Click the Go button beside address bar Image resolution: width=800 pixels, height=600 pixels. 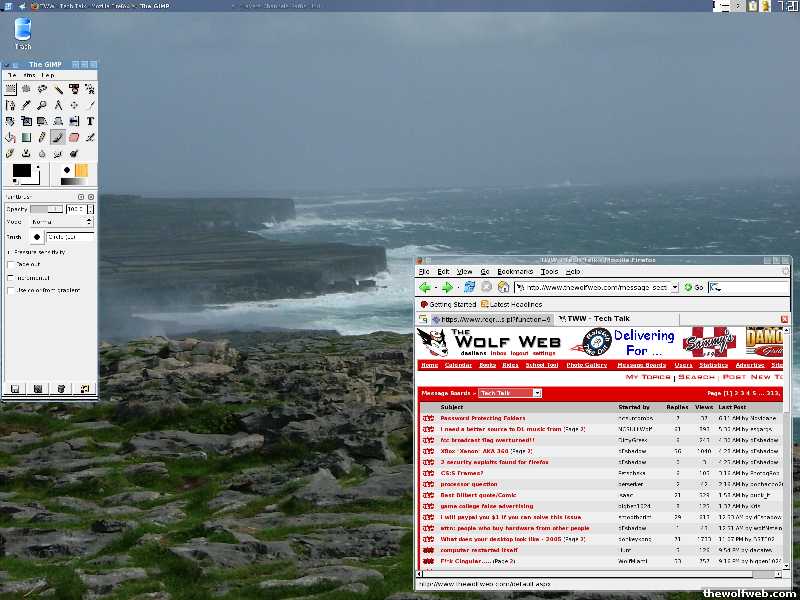click(693, 287)
